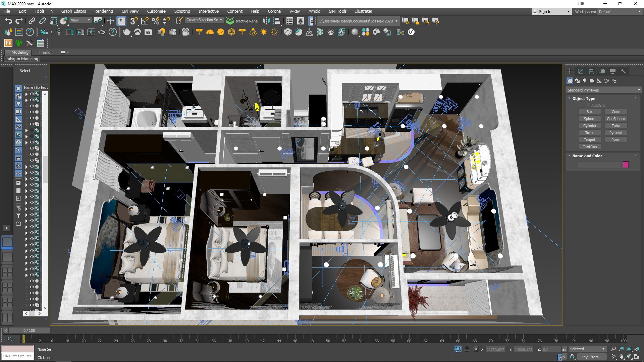Click the Undo arrow icon

pos(8,21)
